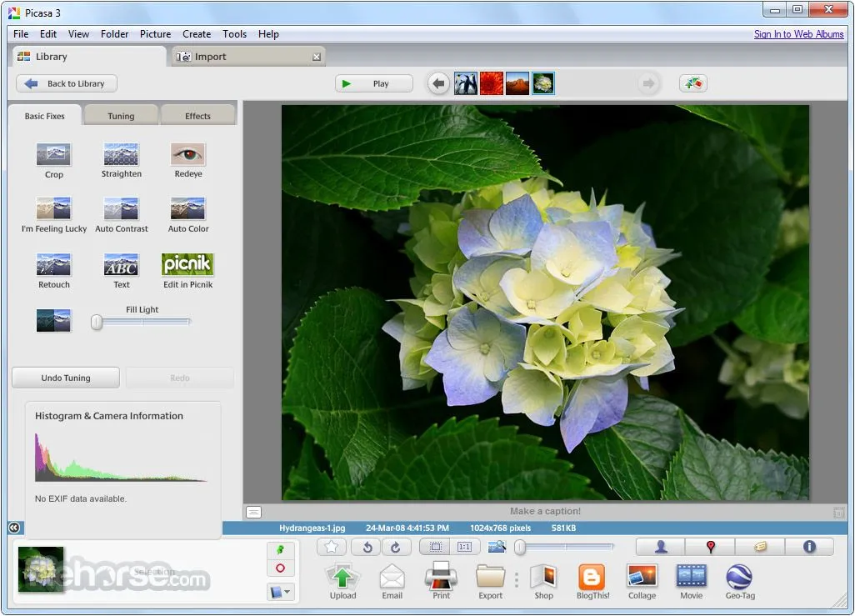The image size is (855, 616).
Task: Collapse the left editing panel
Action: click(x=13, y=528)
